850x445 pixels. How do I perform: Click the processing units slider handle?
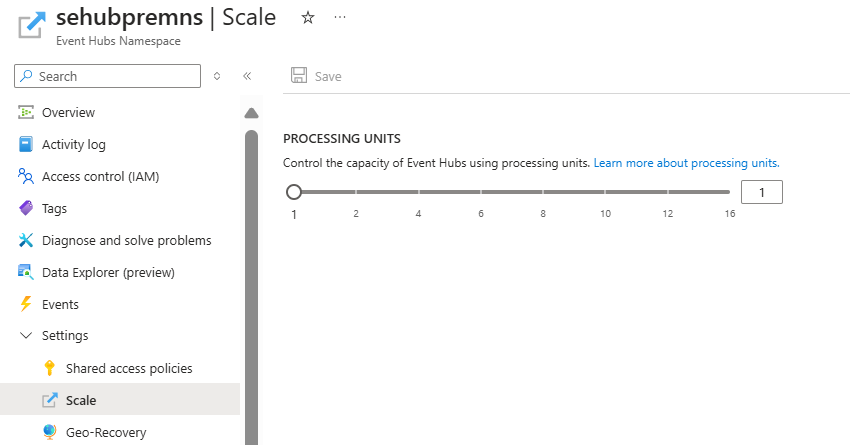294,192
